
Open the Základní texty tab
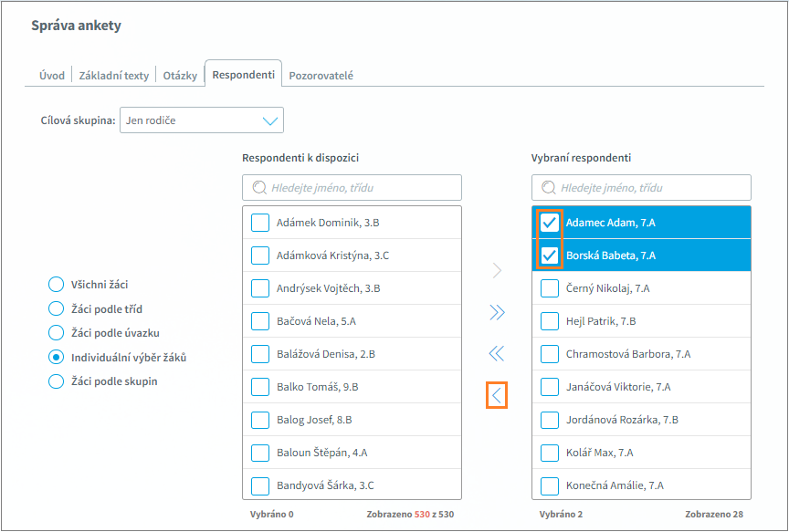pos(114,76)
